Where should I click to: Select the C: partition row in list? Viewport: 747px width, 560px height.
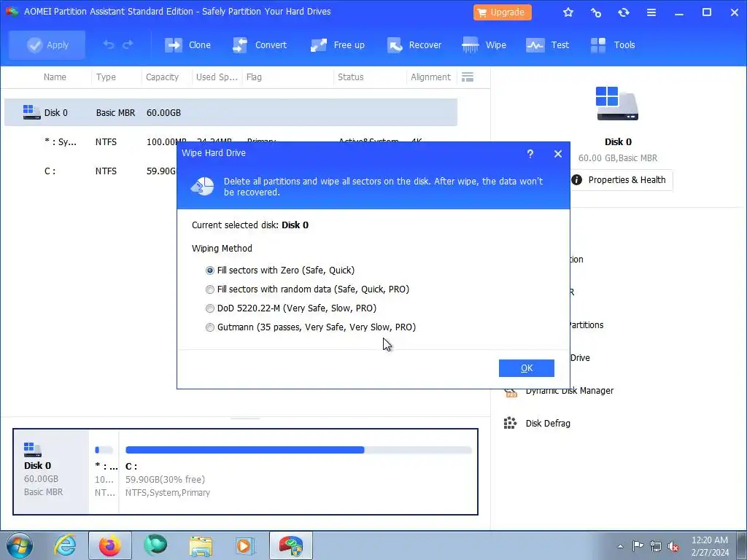click(90, 171)
